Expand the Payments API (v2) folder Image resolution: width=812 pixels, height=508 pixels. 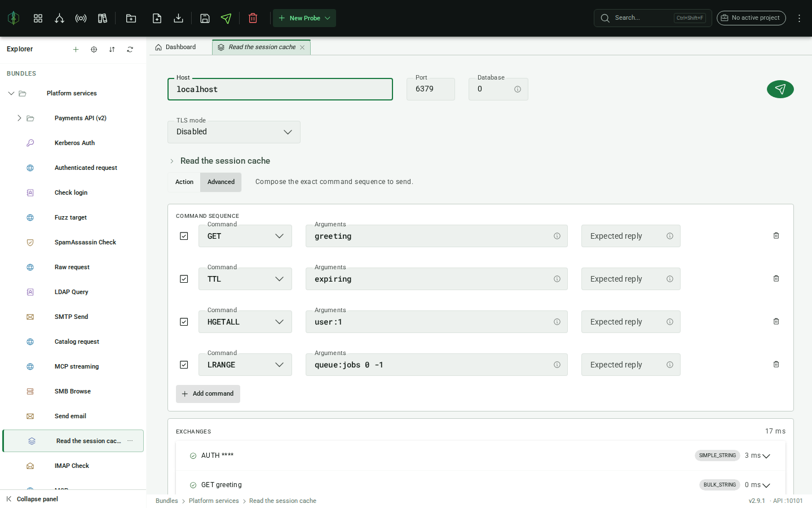[x=19, y=118]
